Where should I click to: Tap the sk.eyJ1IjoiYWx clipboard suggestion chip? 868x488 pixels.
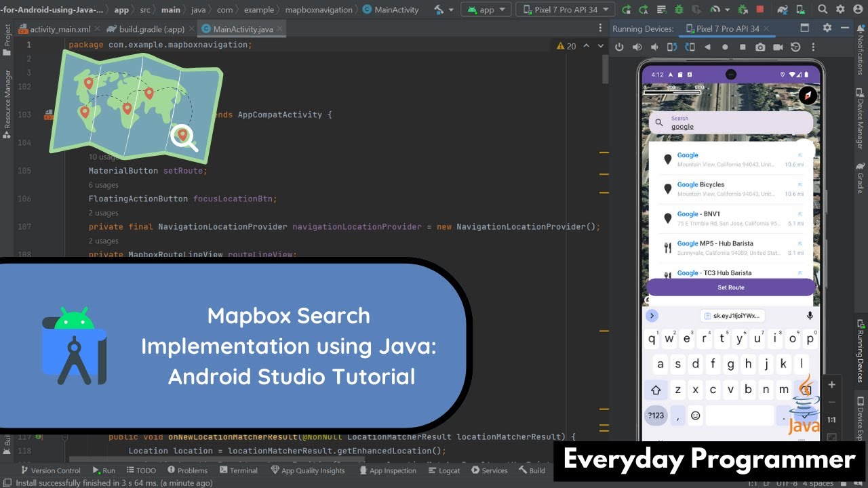pyautogui.click(x=732, y=316)
